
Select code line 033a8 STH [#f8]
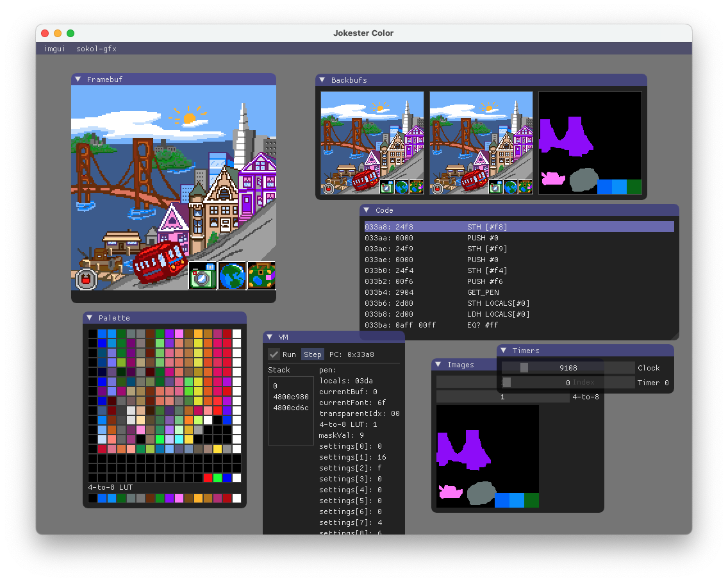click(x=519, y=227)
